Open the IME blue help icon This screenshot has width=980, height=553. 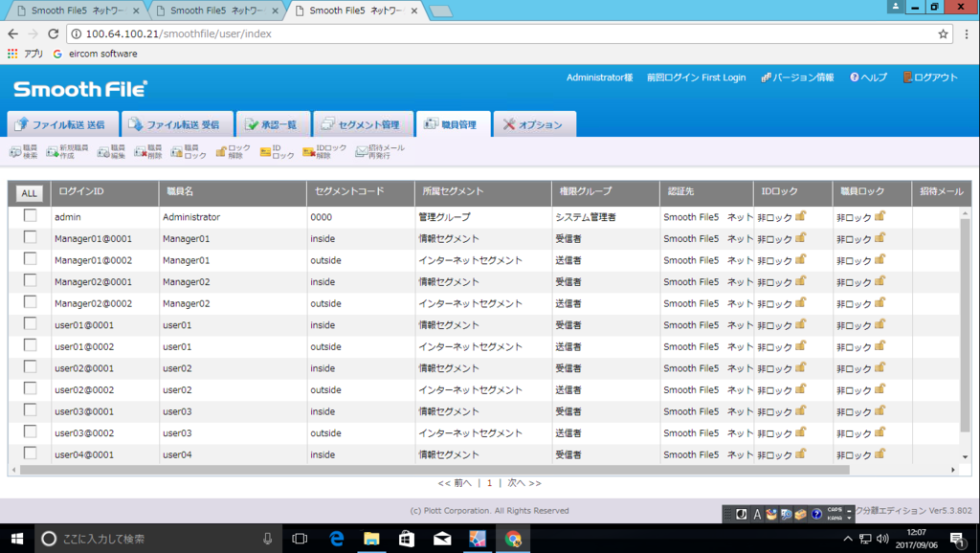tap(816, 515)
